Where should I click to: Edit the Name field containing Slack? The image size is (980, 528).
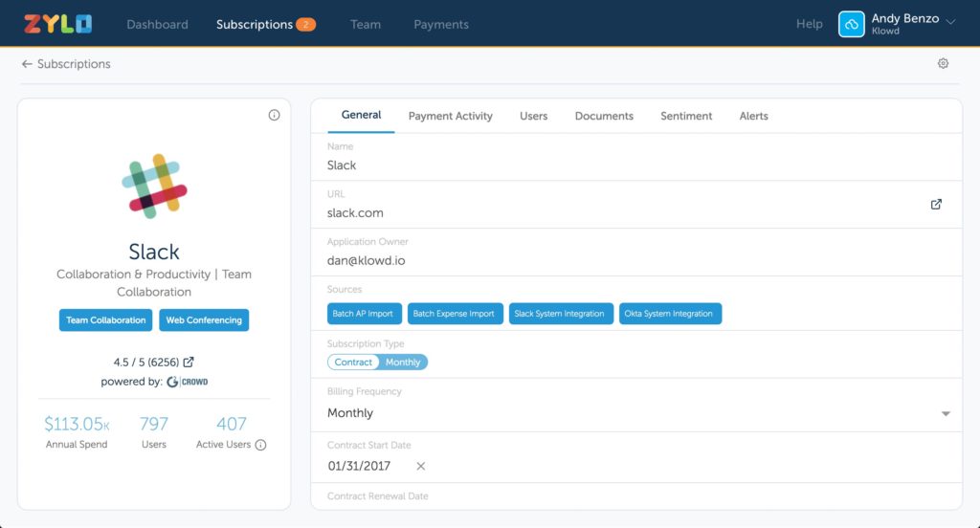click(636, 157)
